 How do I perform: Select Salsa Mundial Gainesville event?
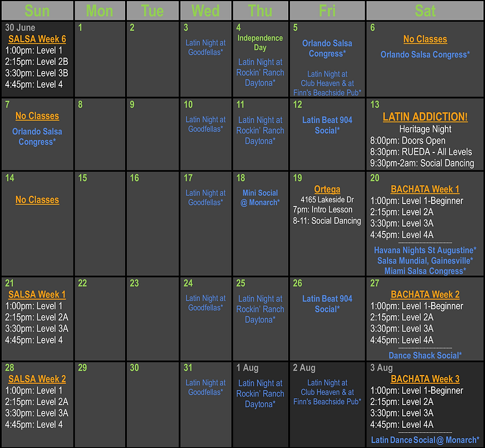425,260
